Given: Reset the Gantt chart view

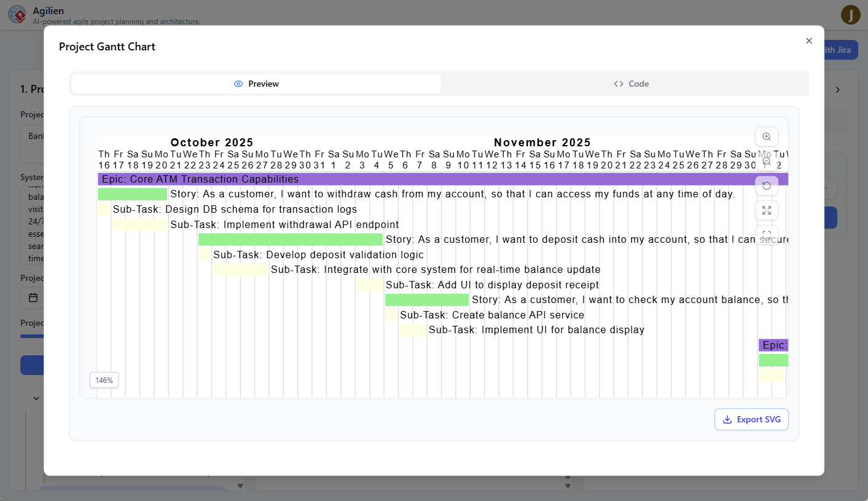Looking at the screenshot, I should point(766,186).
